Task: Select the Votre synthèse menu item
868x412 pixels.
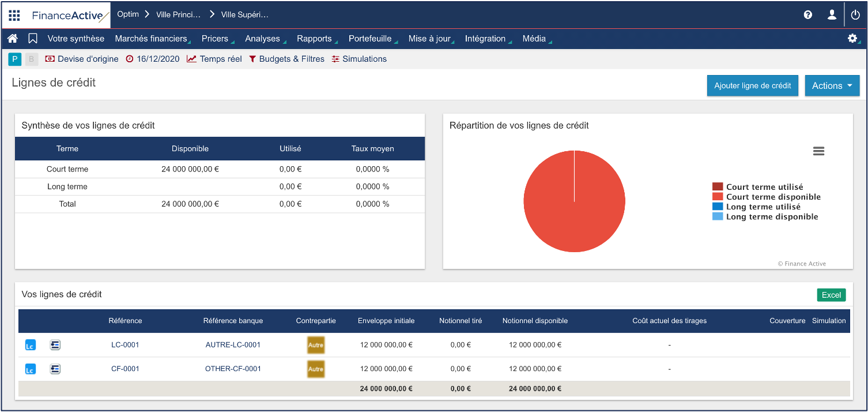Action: click(76, 39)
